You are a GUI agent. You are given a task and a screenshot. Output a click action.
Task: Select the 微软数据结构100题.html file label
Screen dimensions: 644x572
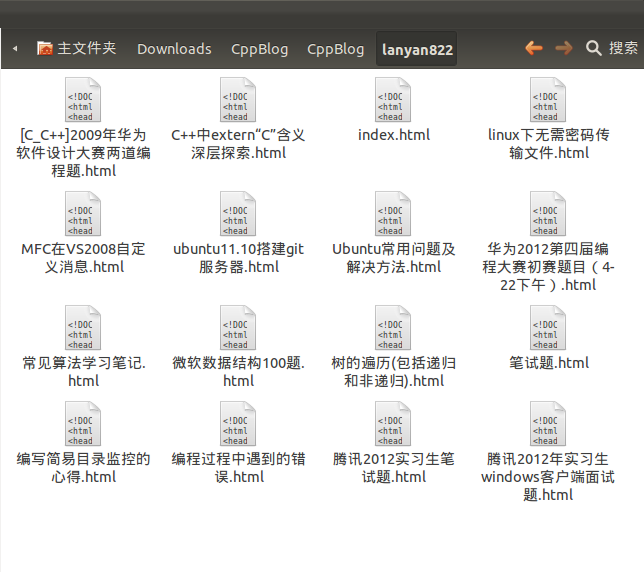pos(238,371)
